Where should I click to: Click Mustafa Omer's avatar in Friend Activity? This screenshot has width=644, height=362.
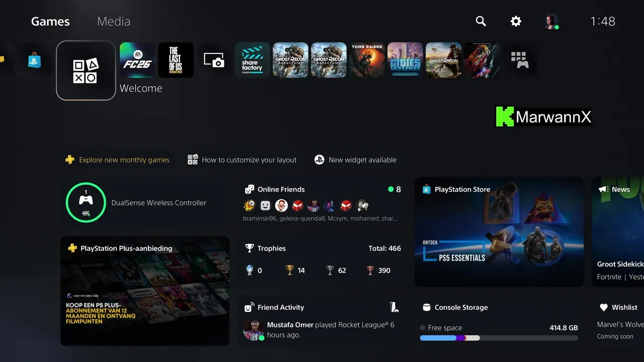[254, 330]
